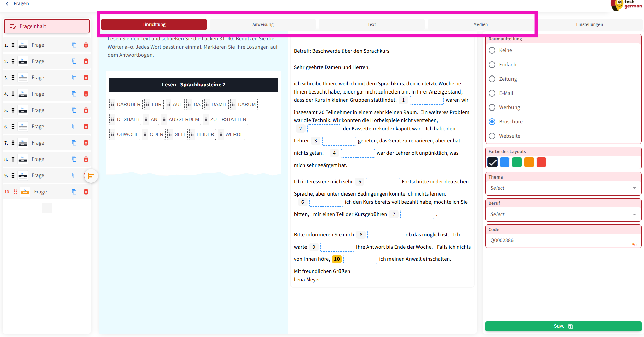Click the Frageinhalt button

tap(47, 26)
